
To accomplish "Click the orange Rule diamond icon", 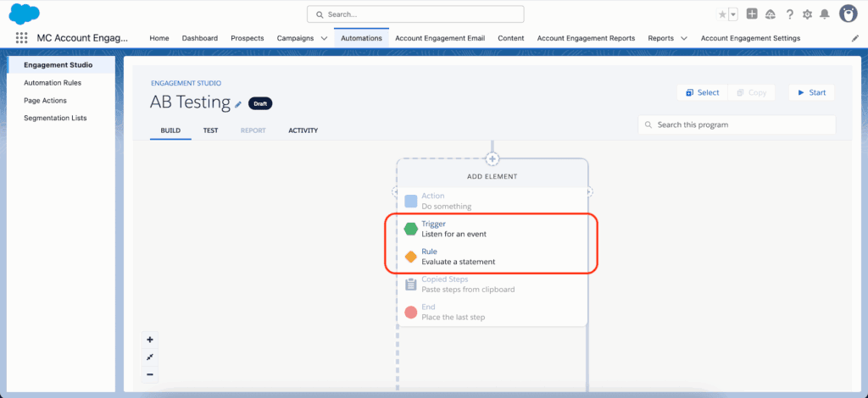I will click(x=411, y=257).
